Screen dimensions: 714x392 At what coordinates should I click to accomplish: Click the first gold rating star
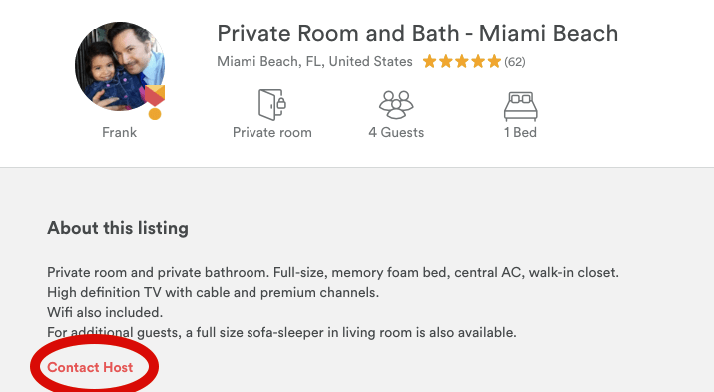click(x=429, y=61)
